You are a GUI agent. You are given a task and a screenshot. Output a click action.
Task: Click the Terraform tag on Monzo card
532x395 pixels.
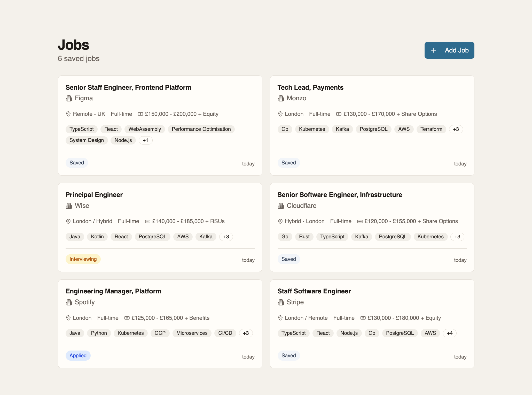[431, 129]
